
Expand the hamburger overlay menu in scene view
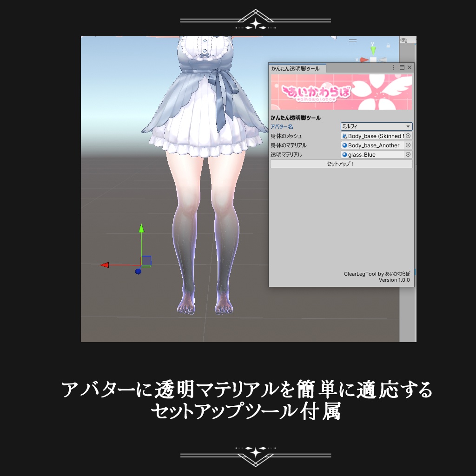click(353, 40)
